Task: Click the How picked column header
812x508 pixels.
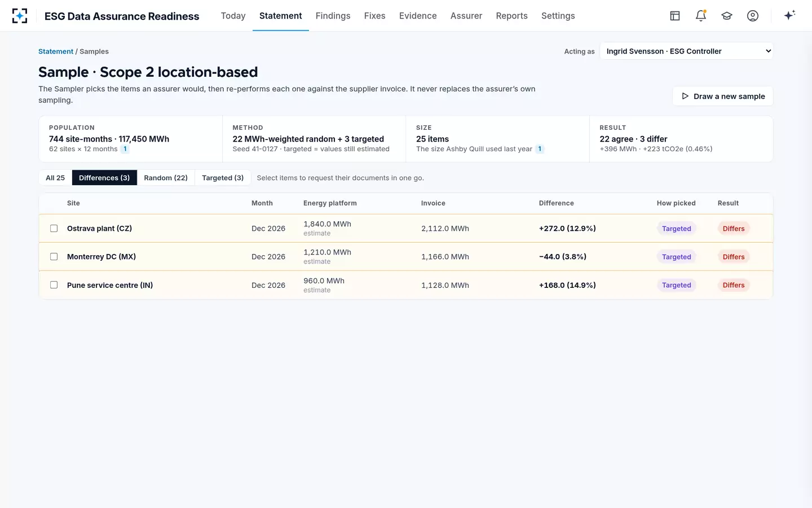Action: 676,203
